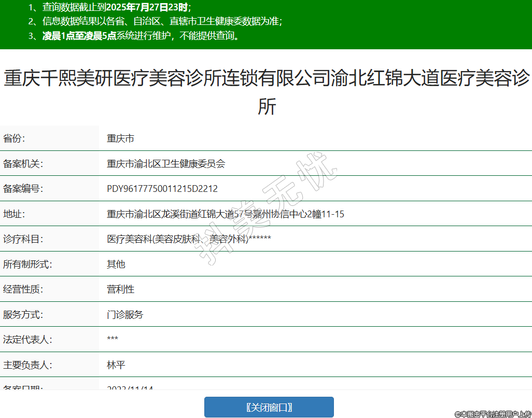Click the 经营性质 value 营利性
The height and width of the screenshot is (418, 532).
120,289
